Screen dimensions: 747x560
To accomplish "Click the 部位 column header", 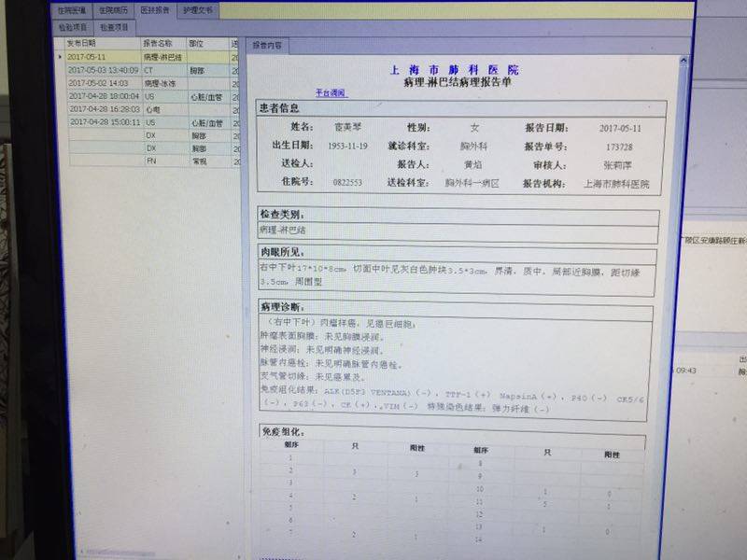I will point(196,43).
